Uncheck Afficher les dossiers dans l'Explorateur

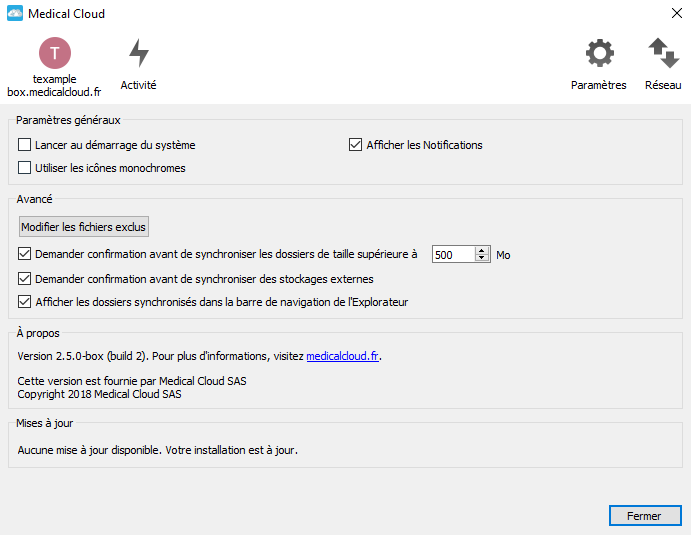pos(25,301)
